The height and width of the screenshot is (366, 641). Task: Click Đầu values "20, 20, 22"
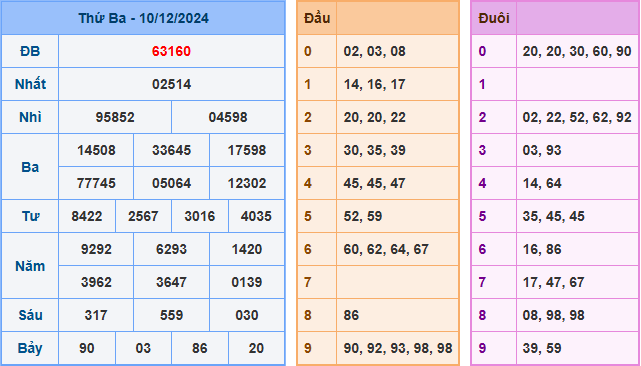[374, 117]
